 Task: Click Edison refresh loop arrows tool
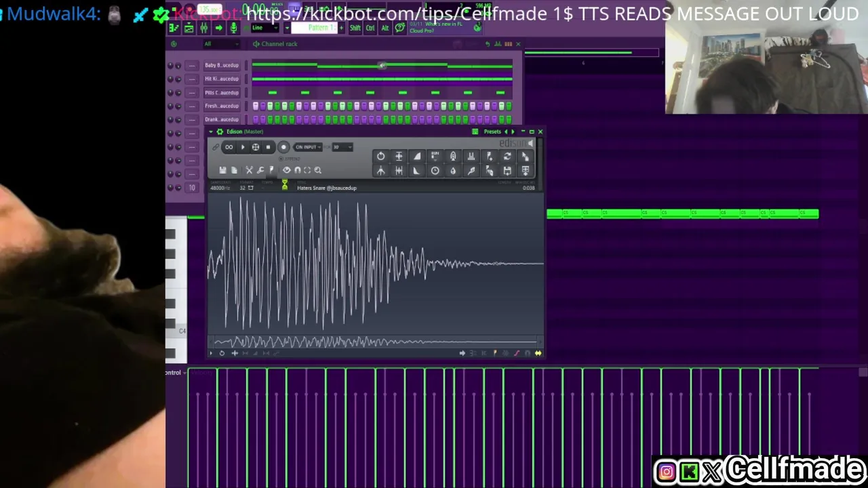[x=507, y=157]
